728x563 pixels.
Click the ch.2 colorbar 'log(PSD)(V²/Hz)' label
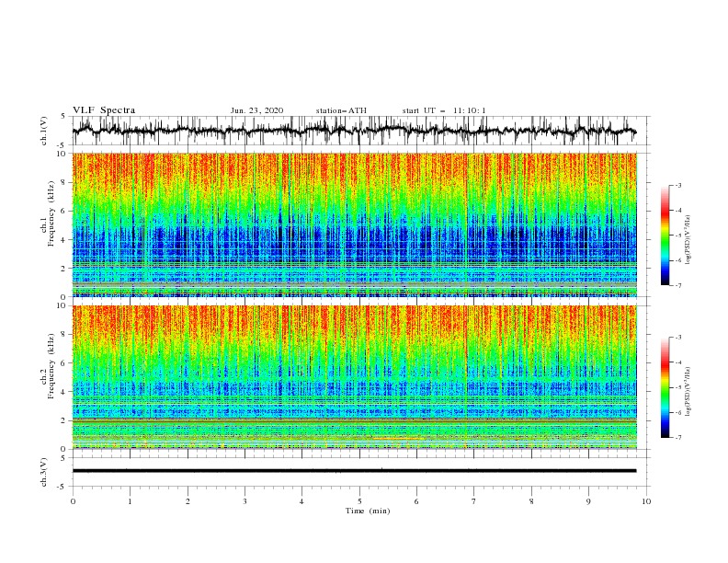click(x=688, y=391)
